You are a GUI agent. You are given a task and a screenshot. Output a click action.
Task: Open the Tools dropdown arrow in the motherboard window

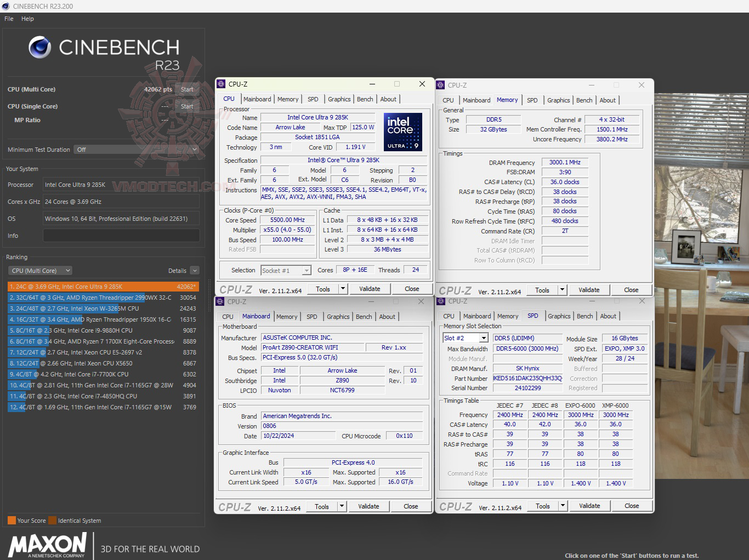pos(342,506)
